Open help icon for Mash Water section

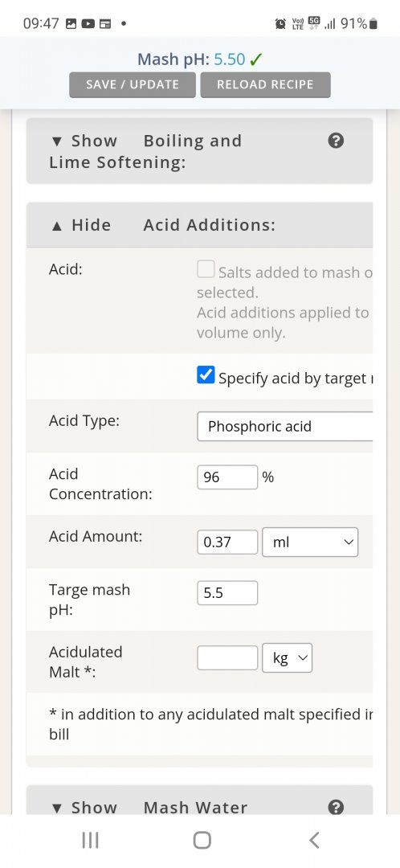[336, 808]
